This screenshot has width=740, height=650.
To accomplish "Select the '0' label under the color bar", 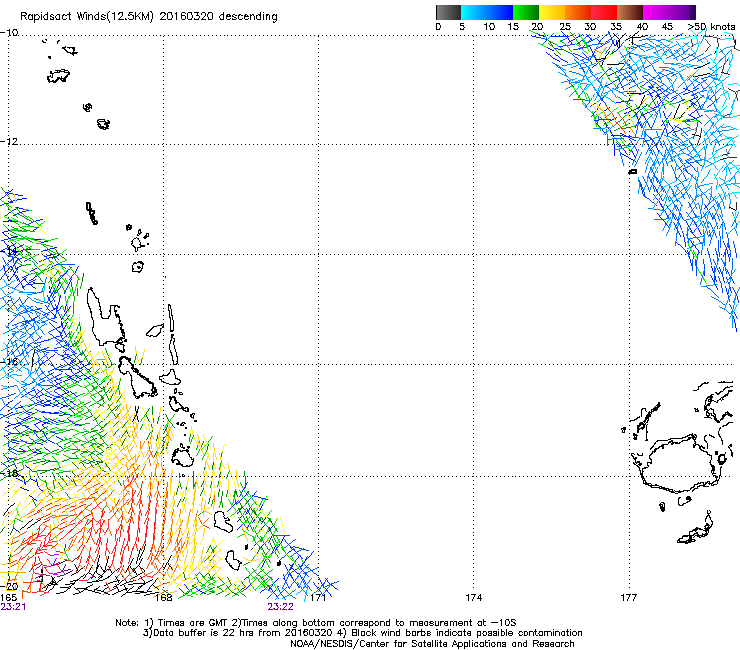I will coord(438,26).
